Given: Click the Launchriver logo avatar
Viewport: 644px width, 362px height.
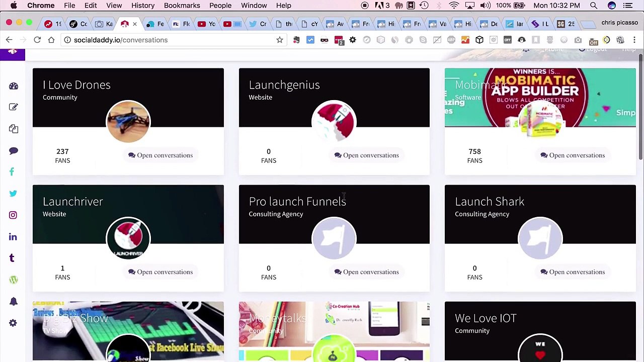Looking at the screenshot, I should [x=128, y=238].
